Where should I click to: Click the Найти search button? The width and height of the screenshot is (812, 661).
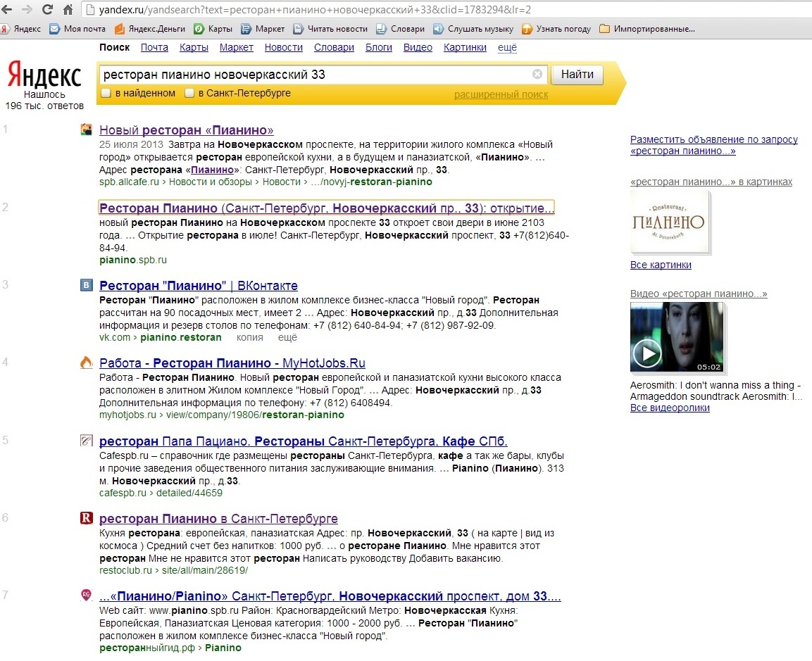click(x=577, y=75)
